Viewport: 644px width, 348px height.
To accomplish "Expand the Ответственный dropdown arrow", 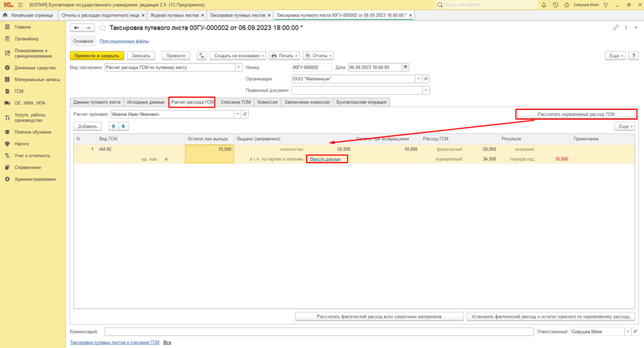I will pos(627,331).
